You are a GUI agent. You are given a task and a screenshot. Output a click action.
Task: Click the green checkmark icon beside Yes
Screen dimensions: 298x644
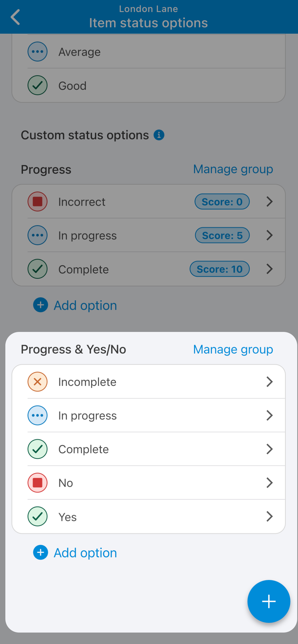[x=37, y=516]
